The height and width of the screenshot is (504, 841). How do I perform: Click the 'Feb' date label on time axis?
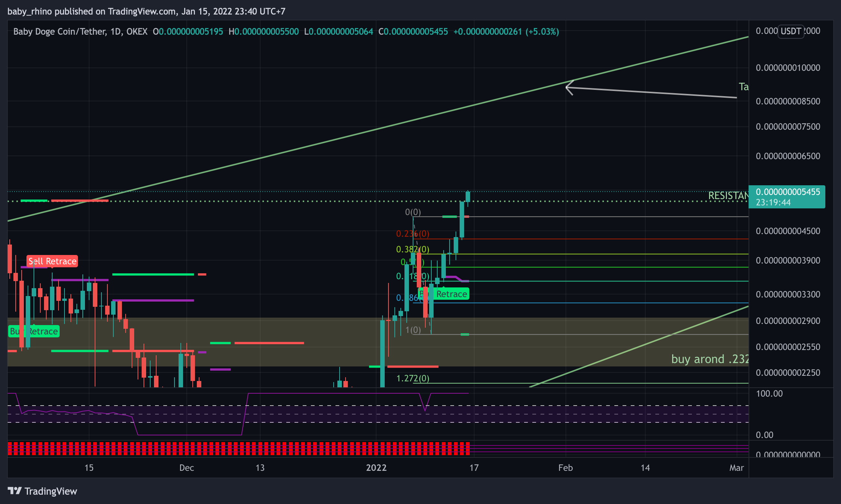(x=566, y=468)
